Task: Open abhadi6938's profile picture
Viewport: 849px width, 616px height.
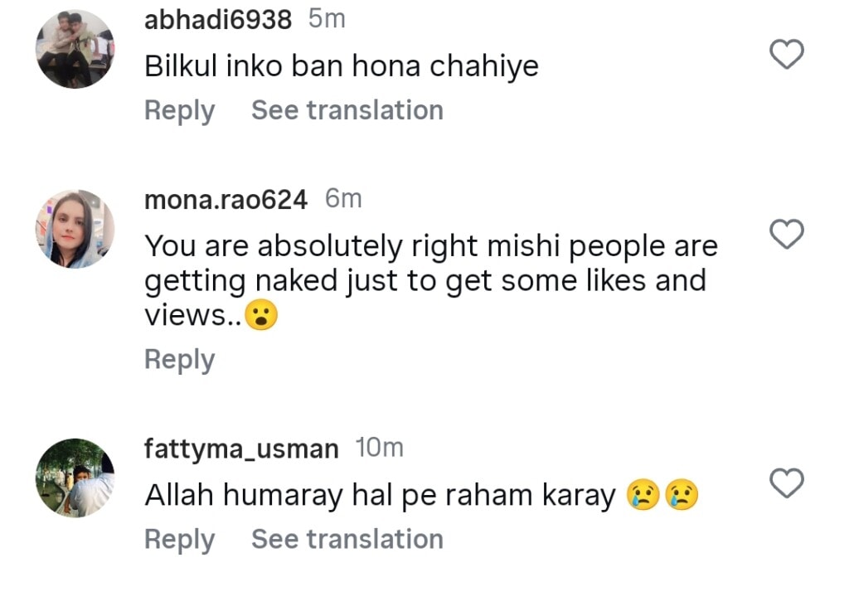Action: point(75,48)
